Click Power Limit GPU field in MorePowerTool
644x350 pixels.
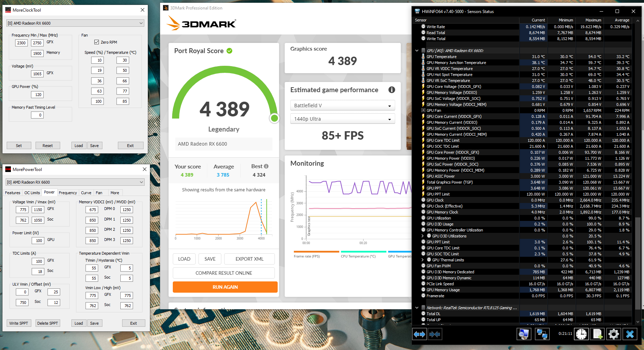pos(38,241)
